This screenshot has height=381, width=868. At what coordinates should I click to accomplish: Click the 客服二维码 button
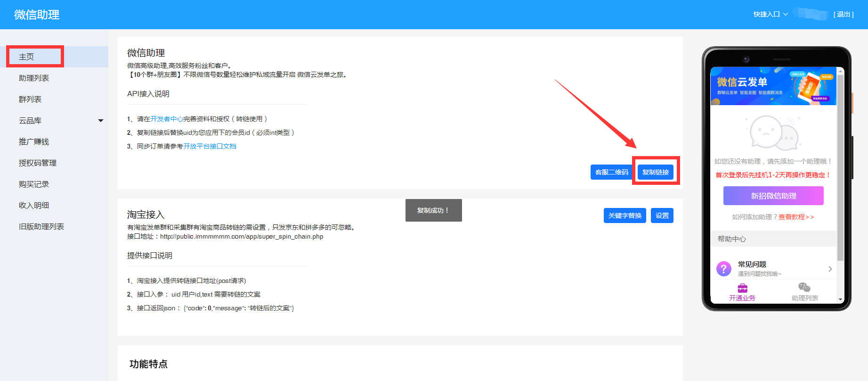(612, 172)
